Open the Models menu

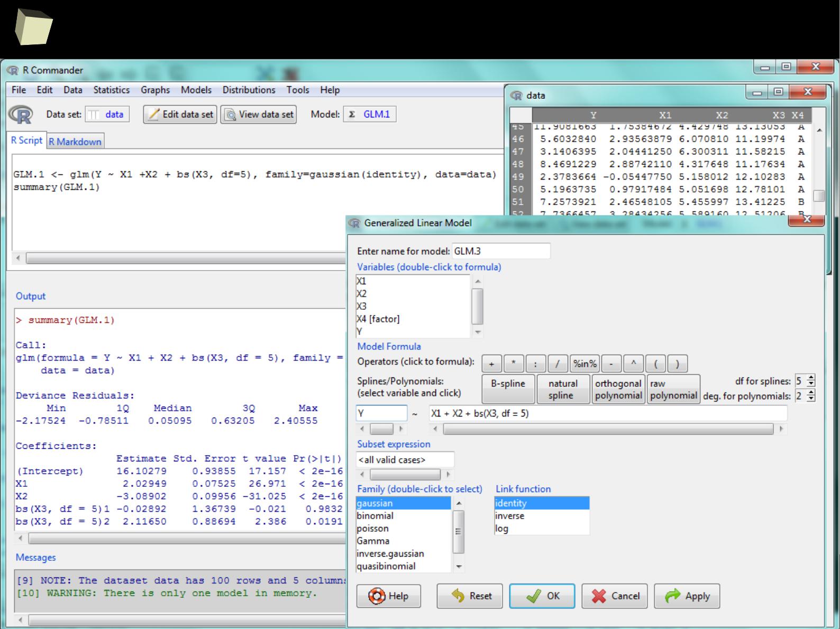(x=196, y=90)
